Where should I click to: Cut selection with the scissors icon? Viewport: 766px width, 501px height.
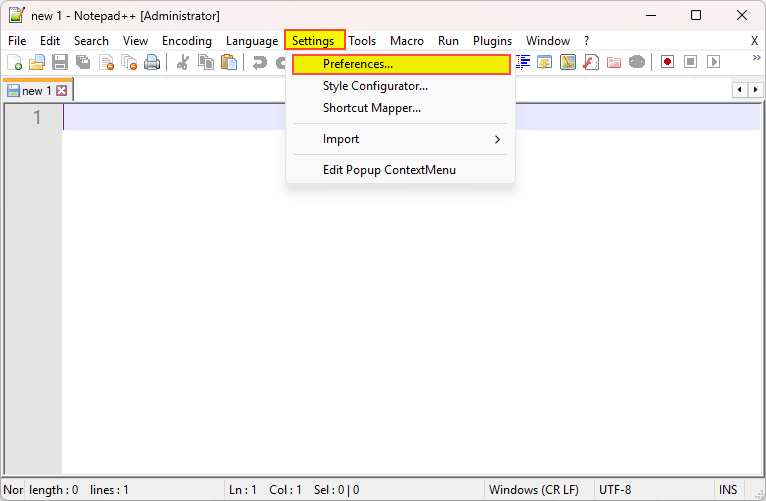click(183, 62)
